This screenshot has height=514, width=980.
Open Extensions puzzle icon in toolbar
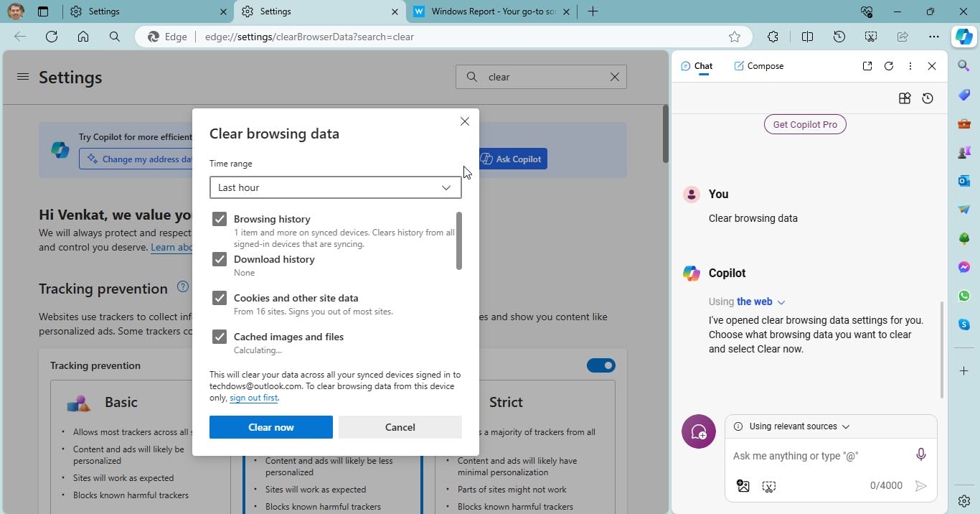(x=773, y=37)
